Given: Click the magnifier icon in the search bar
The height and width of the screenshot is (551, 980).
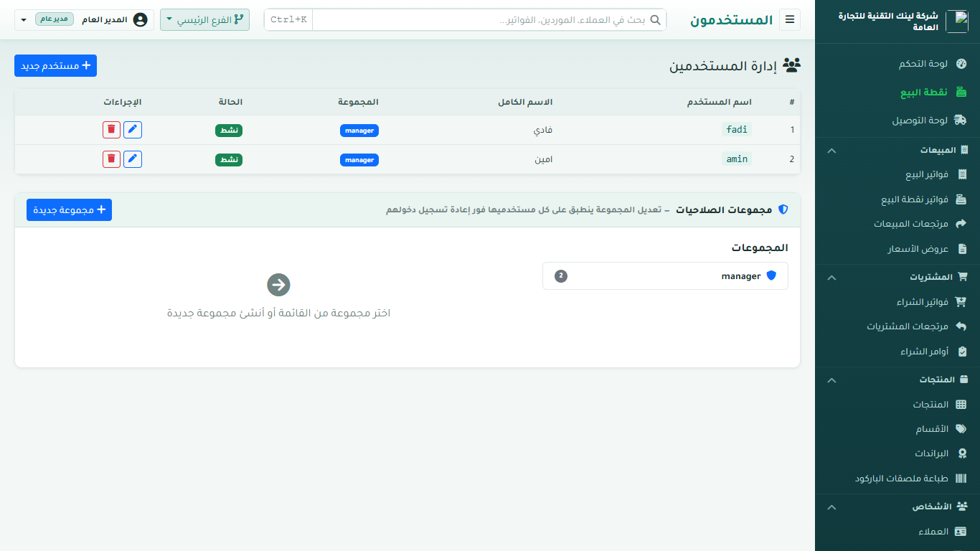Looking at the screenshot, I should point(655,20).
